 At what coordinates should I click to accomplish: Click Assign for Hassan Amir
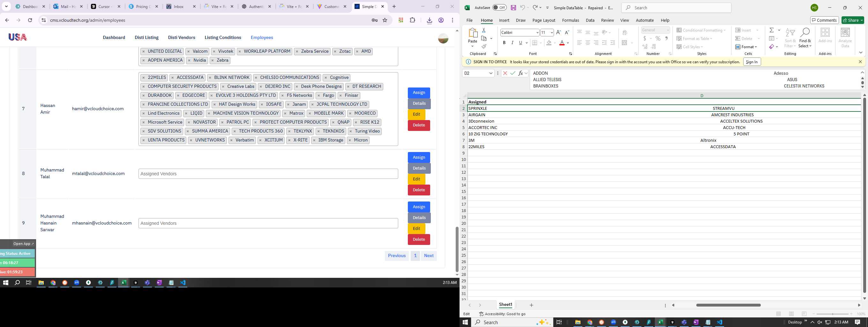point(419,93)
